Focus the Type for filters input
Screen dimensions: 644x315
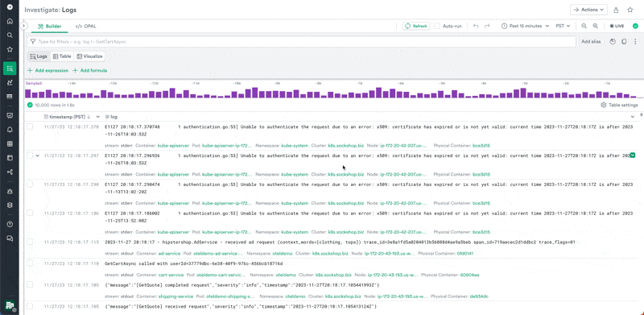302,42
